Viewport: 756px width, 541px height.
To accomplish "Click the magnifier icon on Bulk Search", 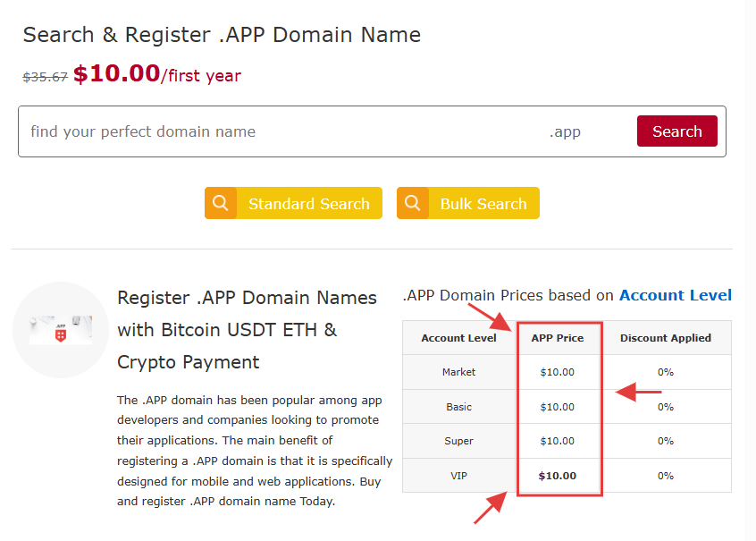I will (413, 203).
